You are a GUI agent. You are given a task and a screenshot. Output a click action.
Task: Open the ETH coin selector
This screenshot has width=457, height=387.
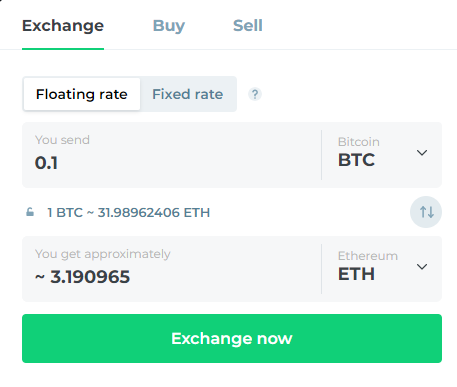coord(382,269)
